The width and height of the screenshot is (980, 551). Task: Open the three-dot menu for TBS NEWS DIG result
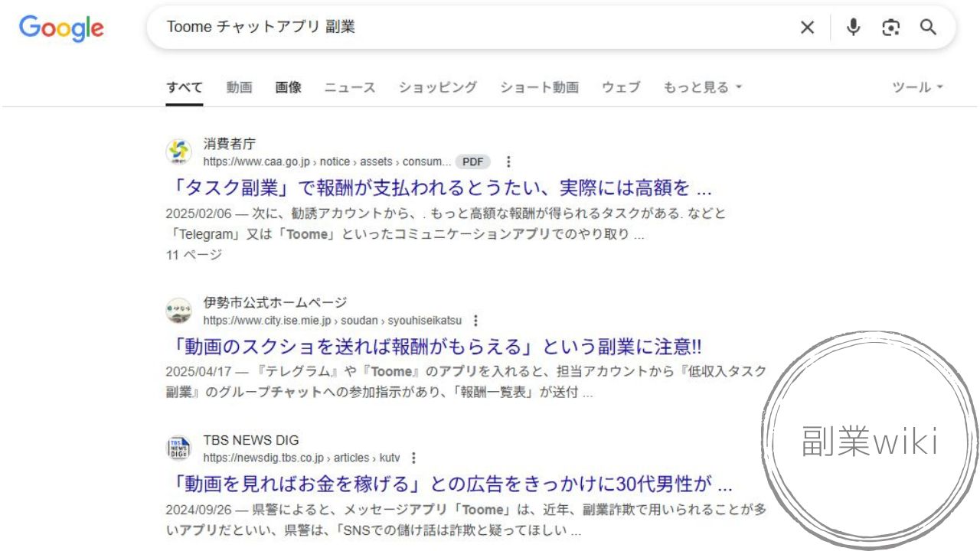(x=413, y=458)
